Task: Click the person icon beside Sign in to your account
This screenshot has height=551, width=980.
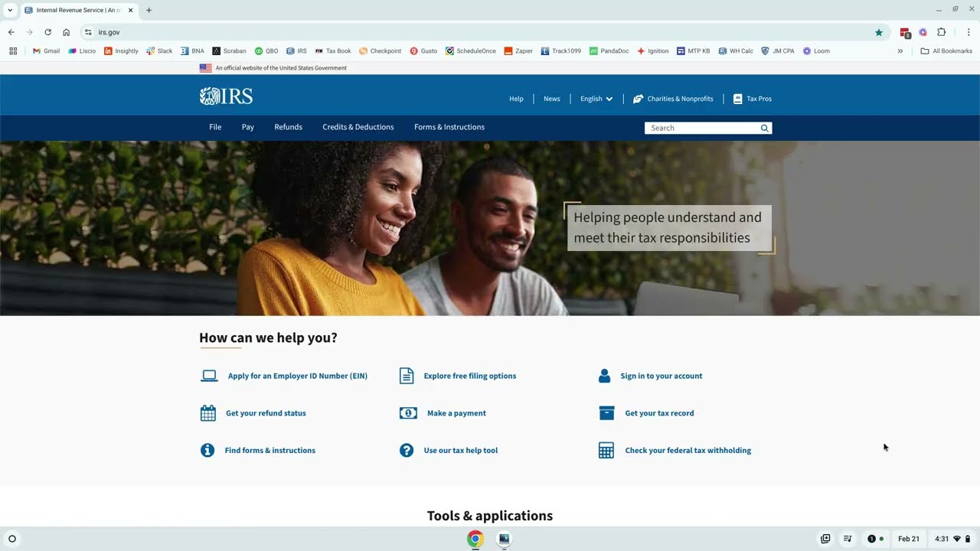Action: coord(605,376)
